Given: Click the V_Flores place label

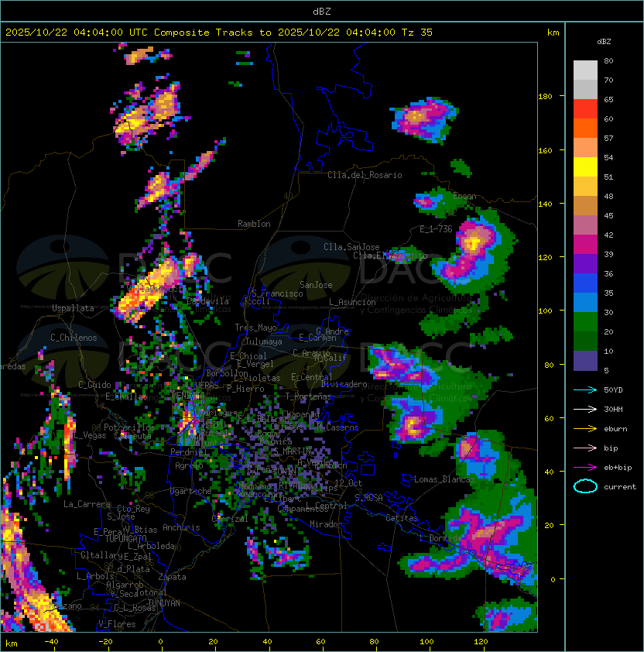Looking at the screenshot, I should (117, 625).
